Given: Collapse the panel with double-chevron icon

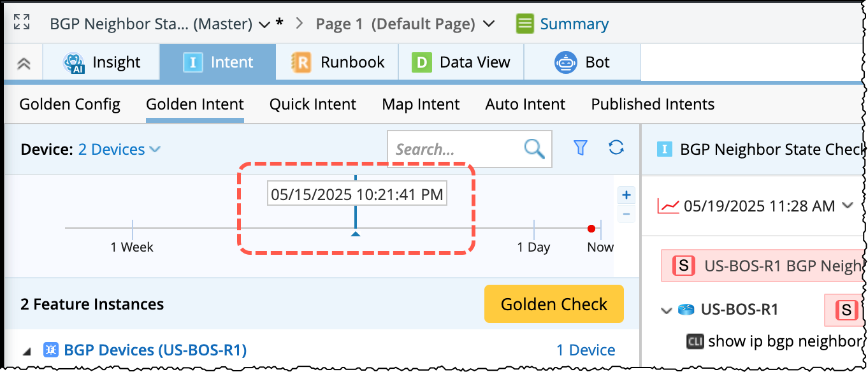Looking at the screenshot, I should point(24,63).
